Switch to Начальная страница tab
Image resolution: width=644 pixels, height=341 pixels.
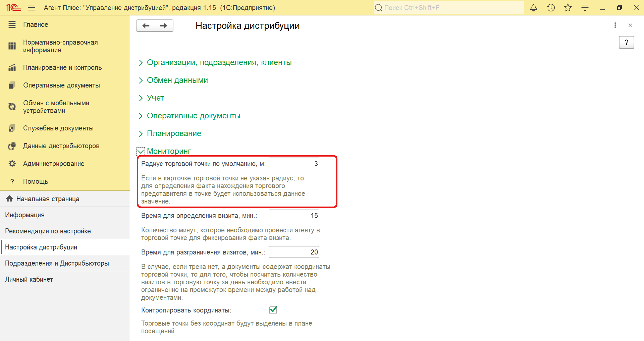[65, 199]
